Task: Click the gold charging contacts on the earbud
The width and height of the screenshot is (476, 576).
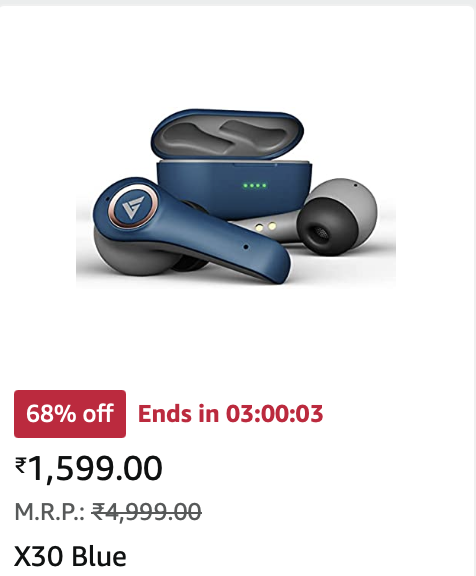Action: tap(266, 227)
